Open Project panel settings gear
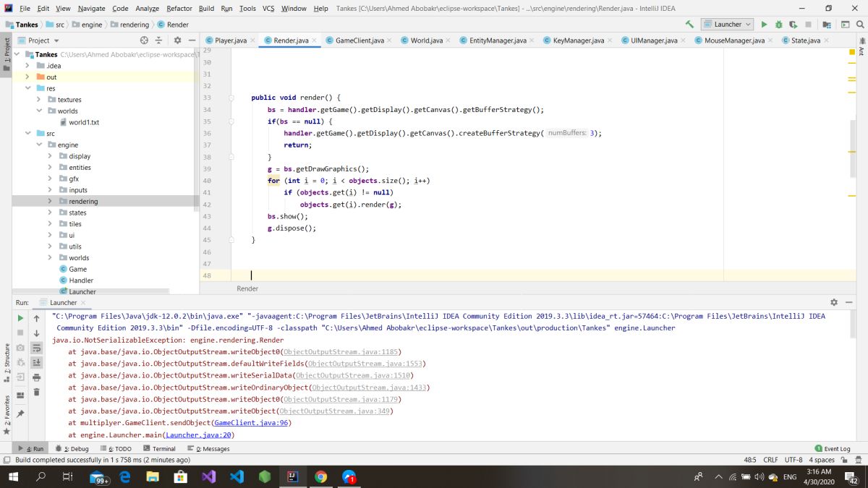The height and width of the screenshot is (488, 868). (177, 40)
